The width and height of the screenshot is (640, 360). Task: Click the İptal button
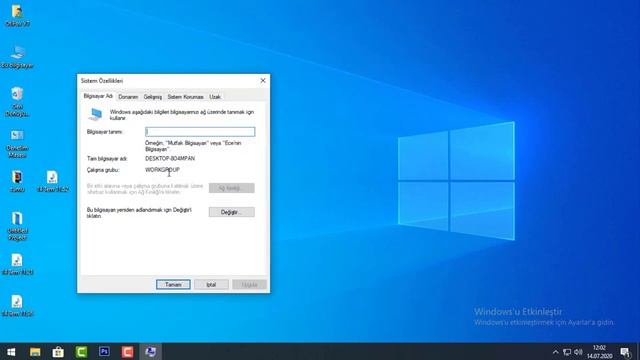[211, 284]
